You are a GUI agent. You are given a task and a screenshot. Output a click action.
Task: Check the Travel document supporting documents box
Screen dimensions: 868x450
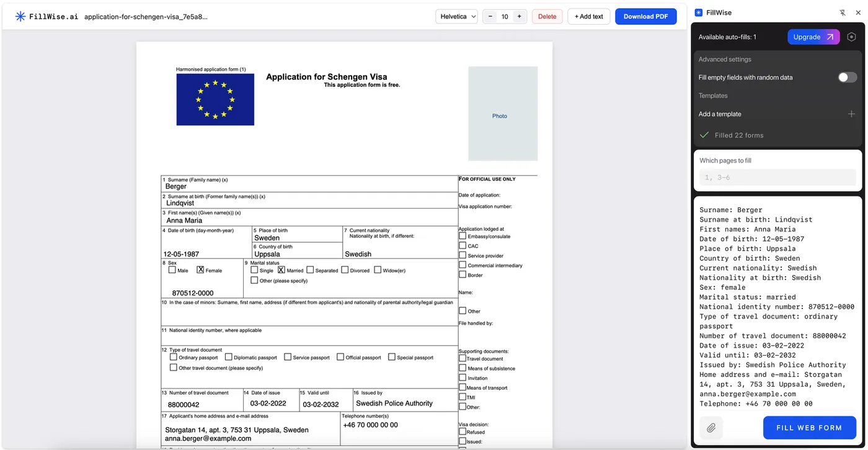click(x=463, y=358)
